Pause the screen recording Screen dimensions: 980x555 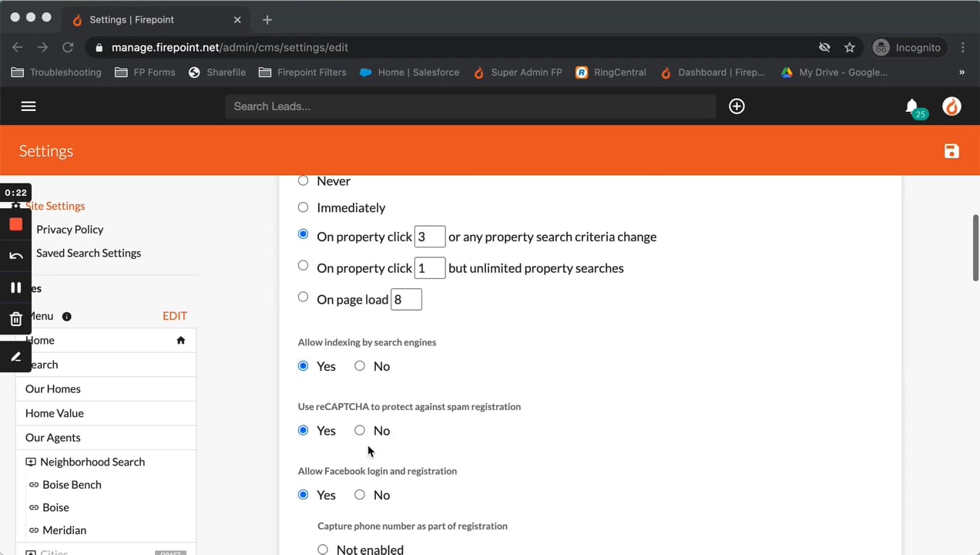(15, 288)
